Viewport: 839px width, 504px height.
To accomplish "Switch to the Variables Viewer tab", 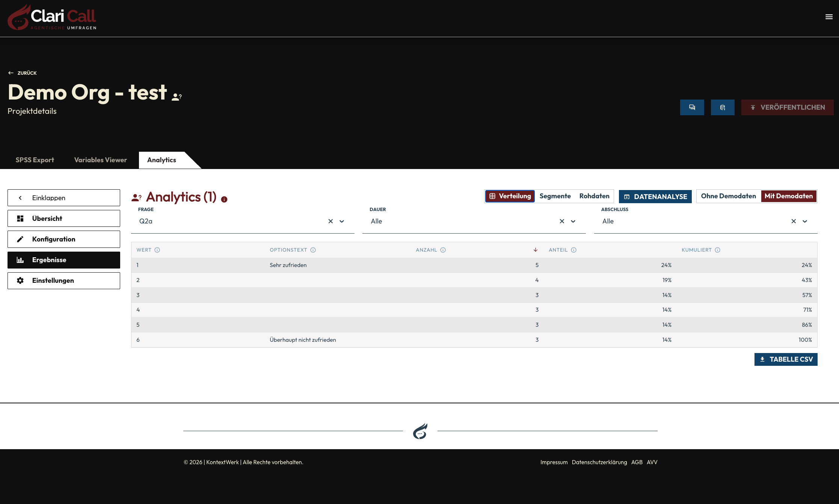I will (100, 160).
